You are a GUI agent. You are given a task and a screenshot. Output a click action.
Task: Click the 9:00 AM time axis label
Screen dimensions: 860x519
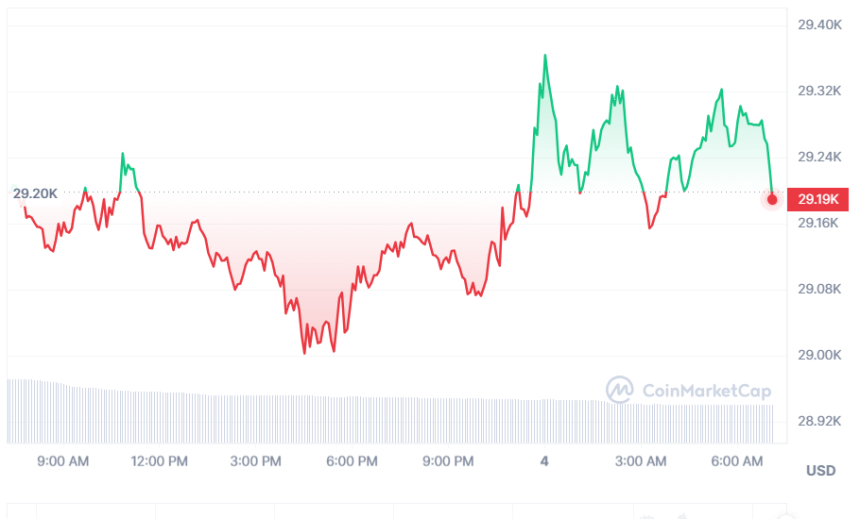tap(63, 461)
